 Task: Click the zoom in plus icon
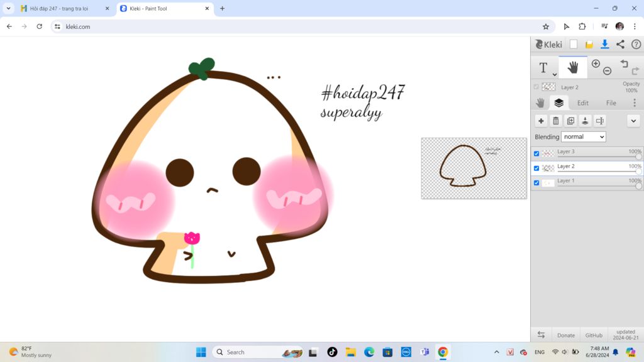596,63
